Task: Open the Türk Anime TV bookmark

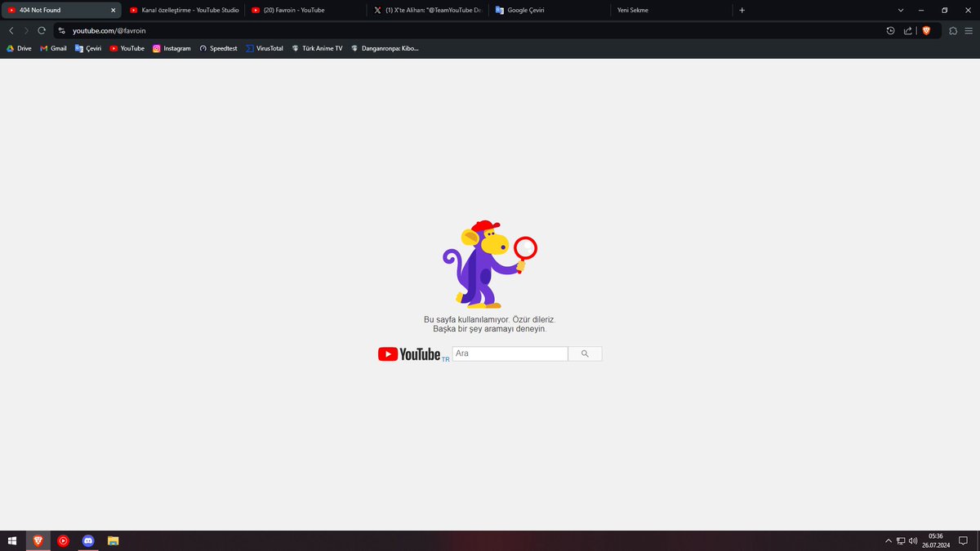Action: point(317,48)
